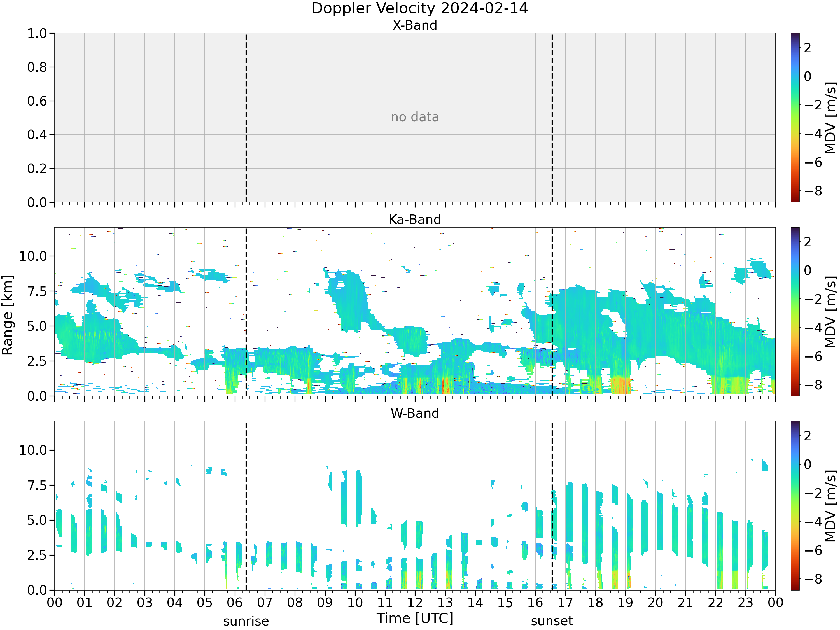Click the X-Band subplot title
This screenshot has width=840, height=630.
415,25
